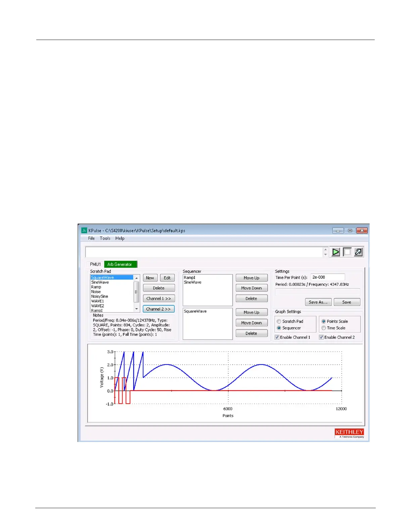Click the up arrow of the message box scroller
411x532 pixels.
[x=325, y=250]
